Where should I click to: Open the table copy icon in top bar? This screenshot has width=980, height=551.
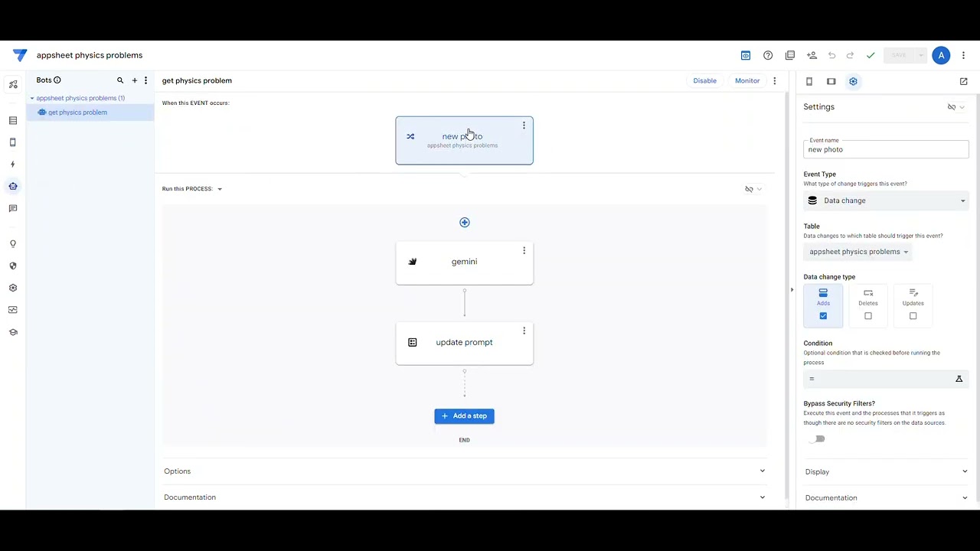[790, 55]
